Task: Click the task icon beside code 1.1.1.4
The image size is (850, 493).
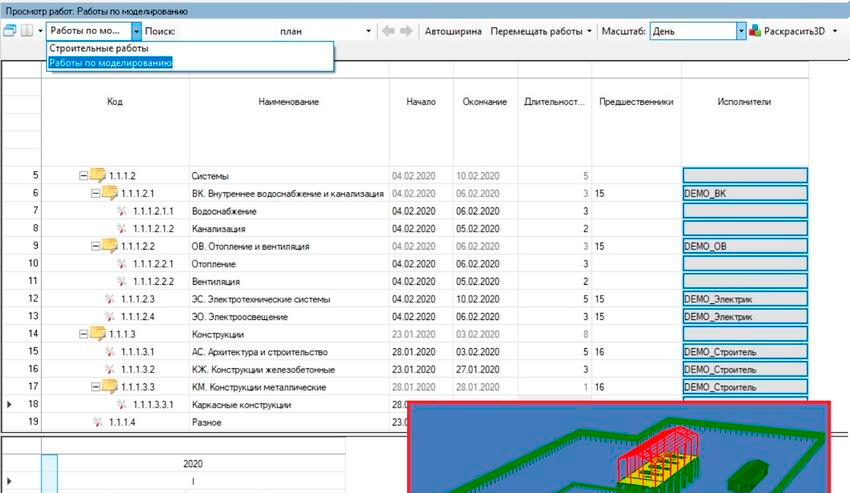Action: pos(97,422)
